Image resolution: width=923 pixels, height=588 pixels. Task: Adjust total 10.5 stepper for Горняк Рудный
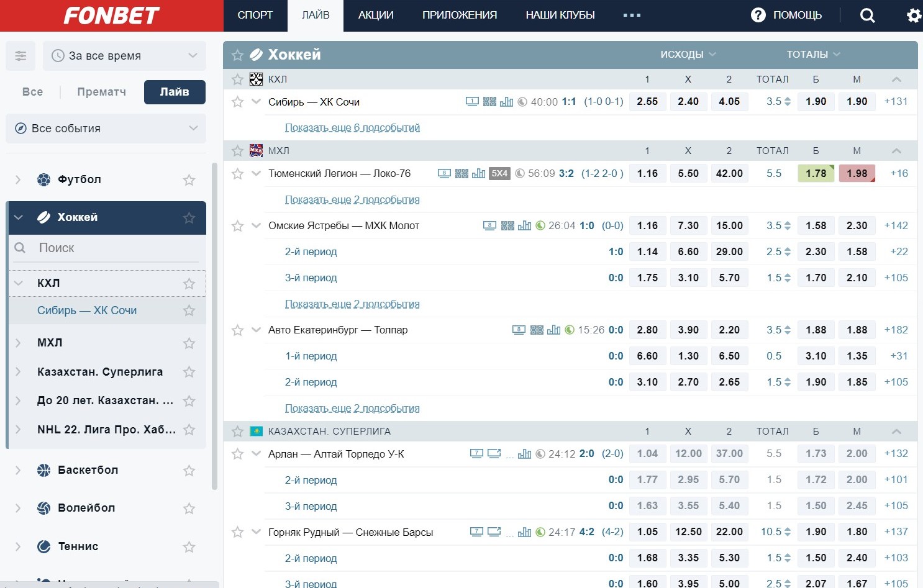coord(787,532)
